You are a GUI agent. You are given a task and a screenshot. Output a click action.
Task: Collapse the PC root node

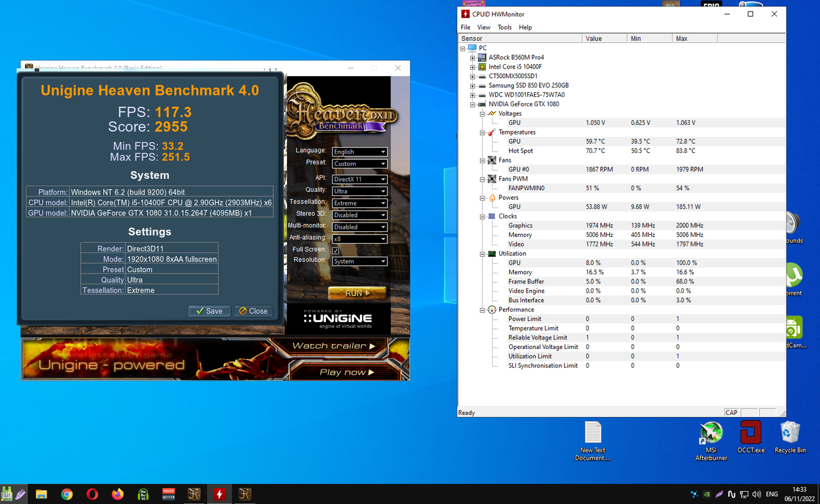click(463, 48)
